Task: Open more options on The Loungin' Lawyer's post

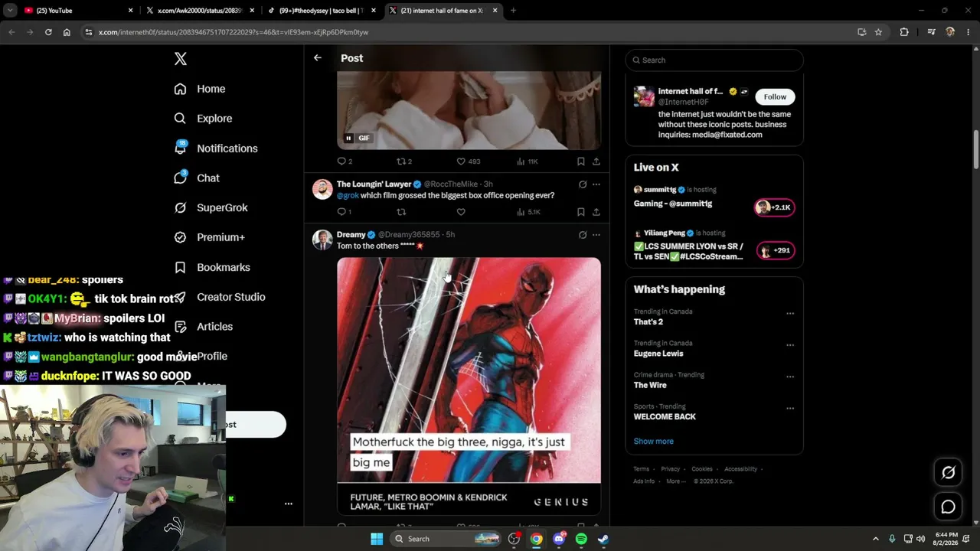Action: (x=596, y=184)
